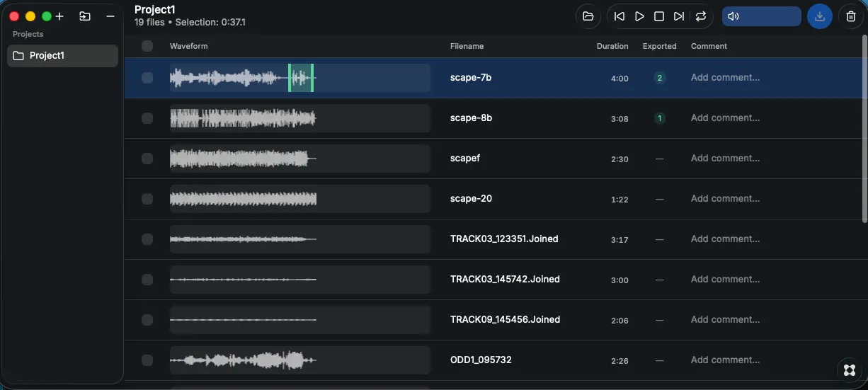The width and height of the screenshot is (868, 390).
Task: Skip to previous track
Action: tap(619, 16)
